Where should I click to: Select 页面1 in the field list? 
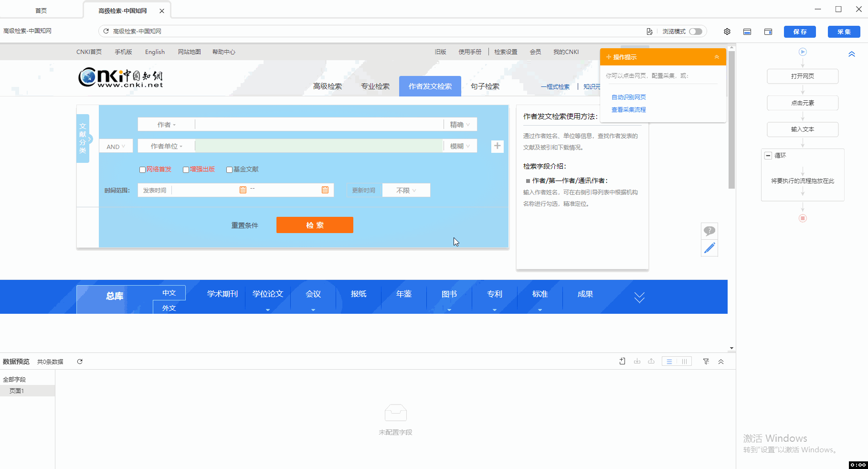tap(27, 391)
